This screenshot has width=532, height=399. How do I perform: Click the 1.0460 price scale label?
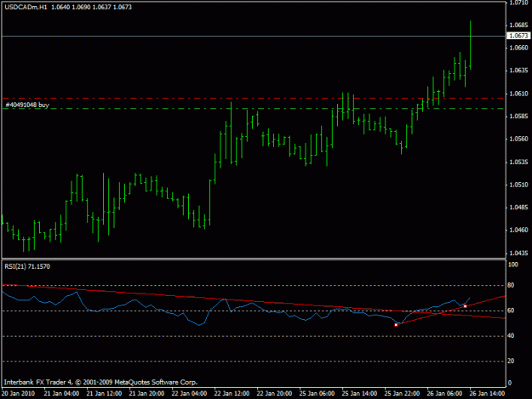tap(518, 231)
